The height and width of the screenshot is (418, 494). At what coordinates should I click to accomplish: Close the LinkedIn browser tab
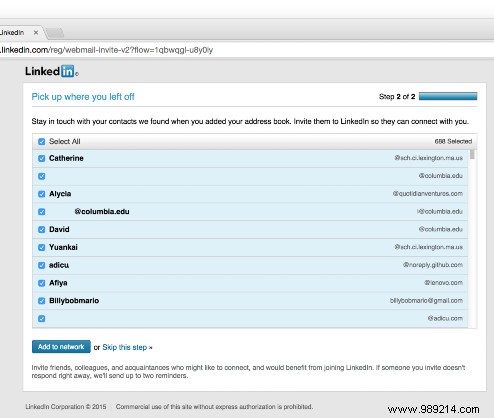[36, 33]
